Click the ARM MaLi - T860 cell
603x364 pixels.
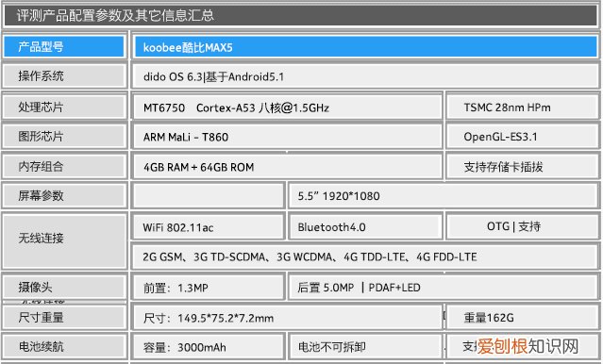click(287, 137)
